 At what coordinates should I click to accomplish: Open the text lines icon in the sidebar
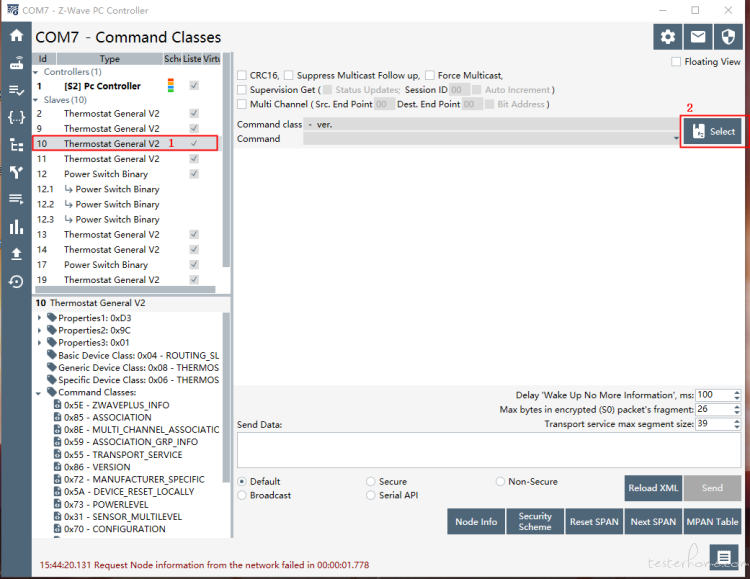tap(16, 199)
